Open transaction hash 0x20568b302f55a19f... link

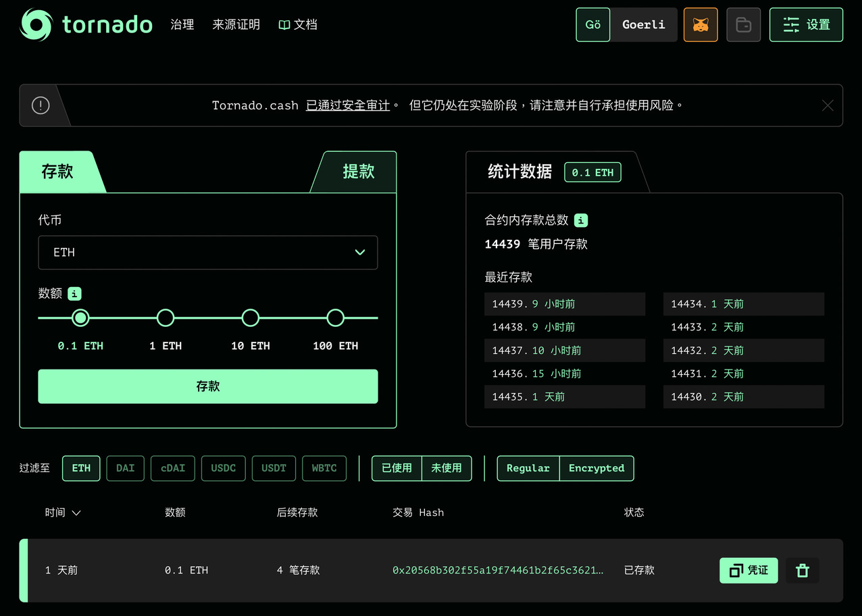[498, 571]
